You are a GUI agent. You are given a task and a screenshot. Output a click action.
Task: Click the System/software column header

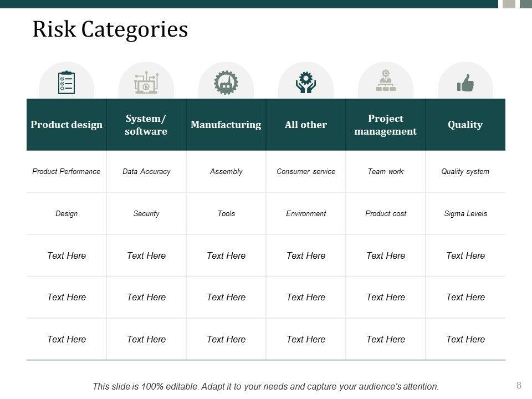tap(146, 125)
